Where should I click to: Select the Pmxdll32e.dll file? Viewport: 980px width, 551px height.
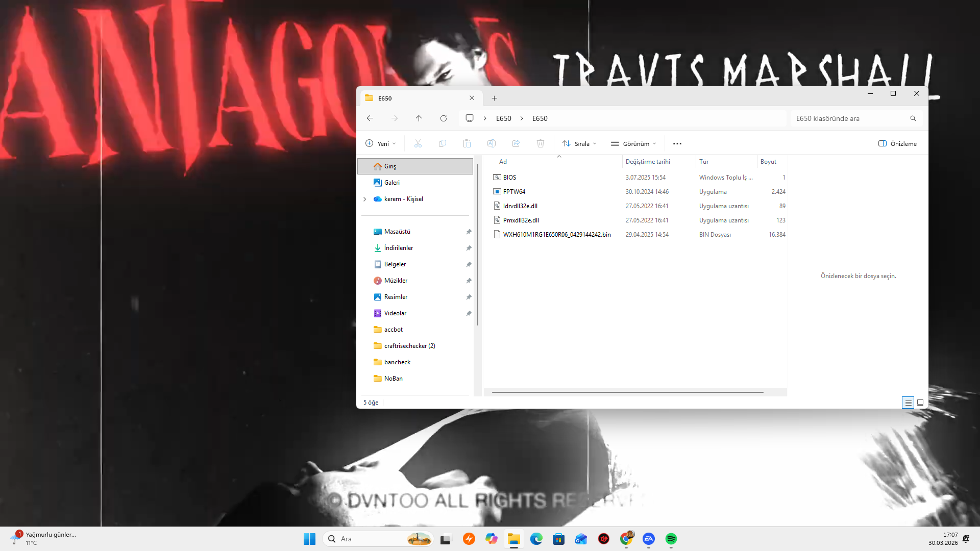[638, 220]
